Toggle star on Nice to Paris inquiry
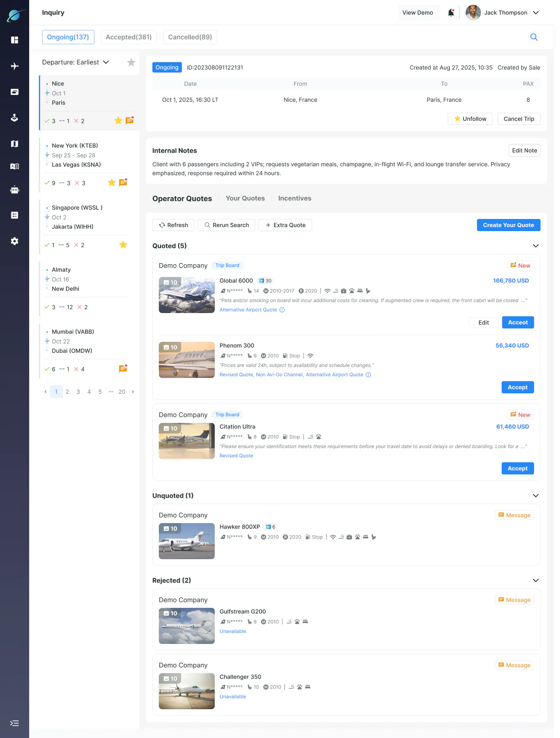This screenshot has height=738, width=560. 118,120
